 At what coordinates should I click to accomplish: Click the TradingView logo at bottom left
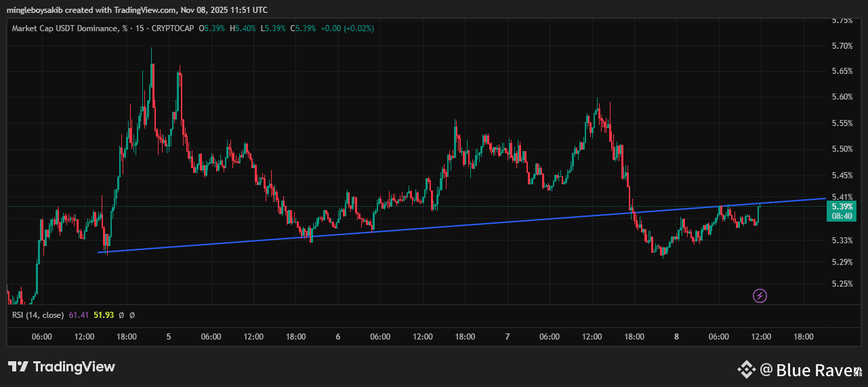coord(62,367)
